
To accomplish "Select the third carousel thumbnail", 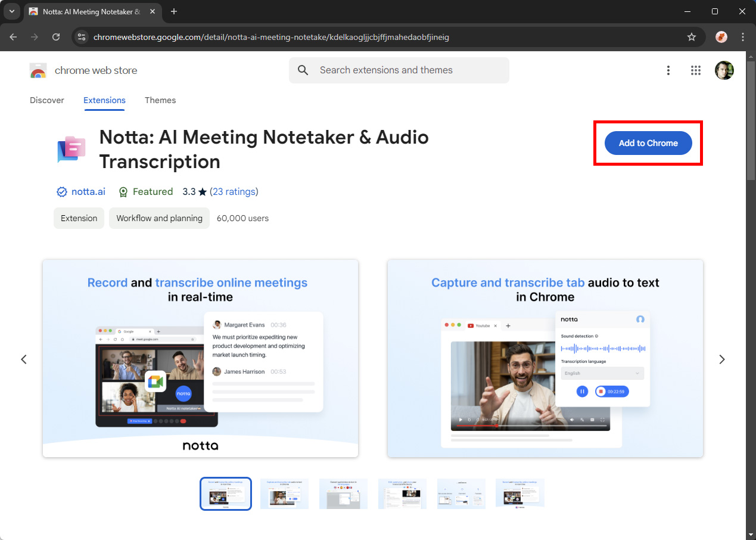I will (x=343, y=494).
